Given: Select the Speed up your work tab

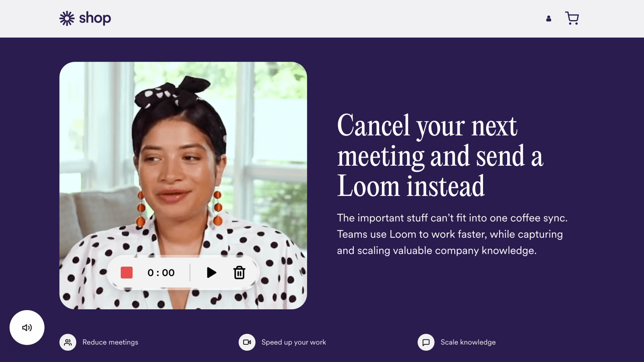Looking at the screenshot, I should (x=294, y=342).
